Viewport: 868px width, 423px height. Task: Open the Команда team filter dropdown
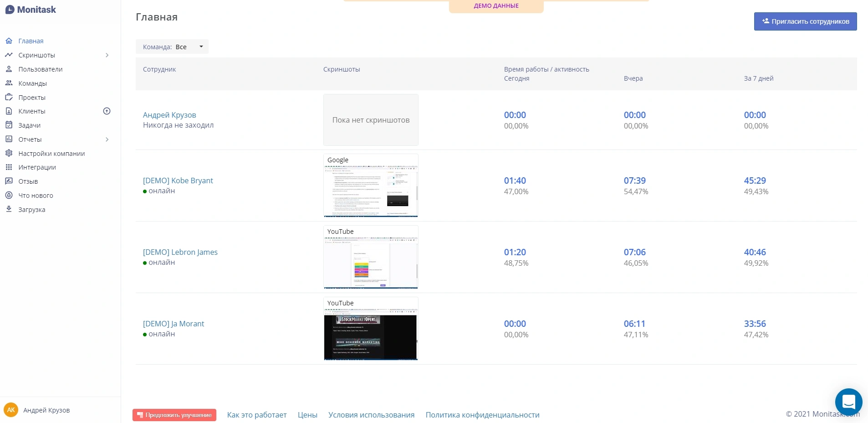(x=172, y=47)
